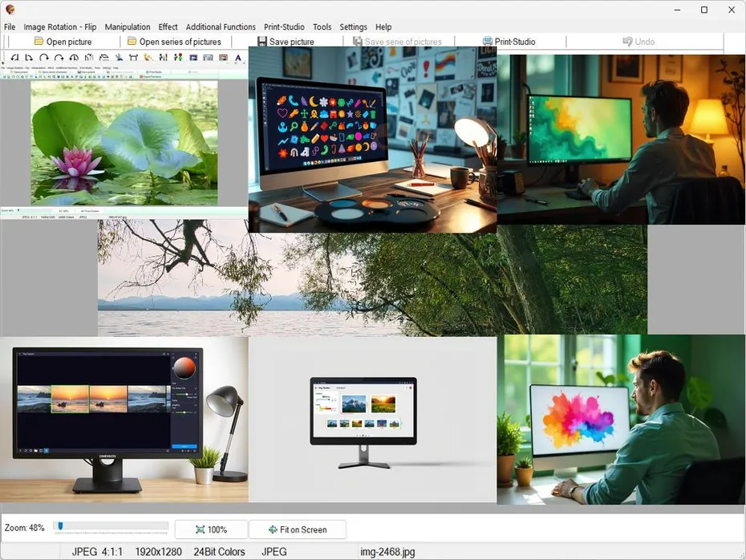The height and width of the screenshot is (560, 746).
Task: Launch Print-Studio from the toolbar
Action: pos(509,42)
